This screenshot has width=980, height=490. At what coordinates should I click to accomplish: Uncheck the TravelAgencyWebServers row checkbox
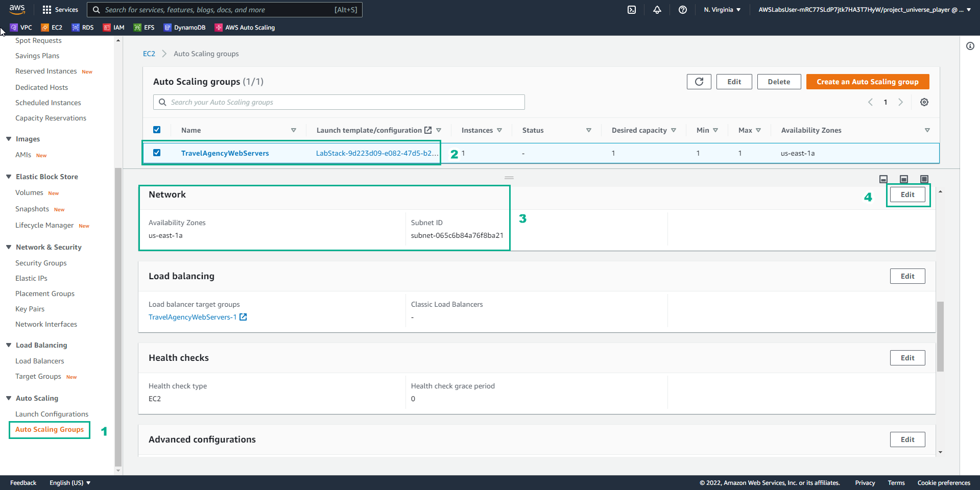[157, 153]
